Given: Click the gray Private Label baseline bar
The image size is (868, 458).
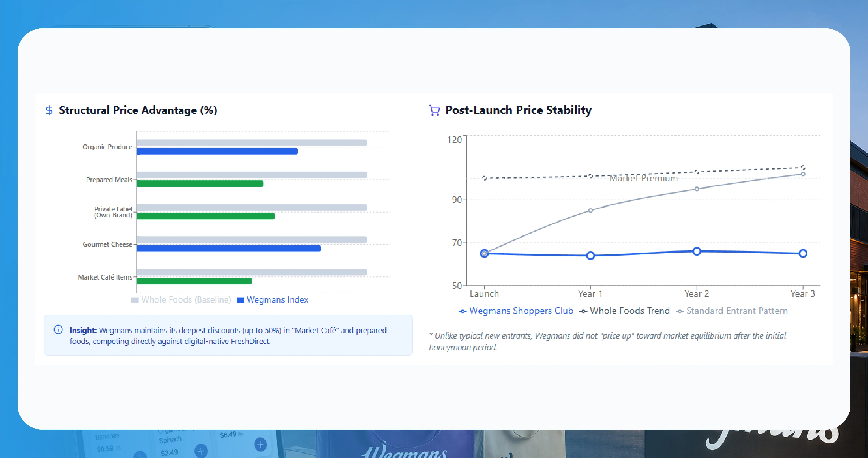Looking at the screenshot, I should pos(252,207).
